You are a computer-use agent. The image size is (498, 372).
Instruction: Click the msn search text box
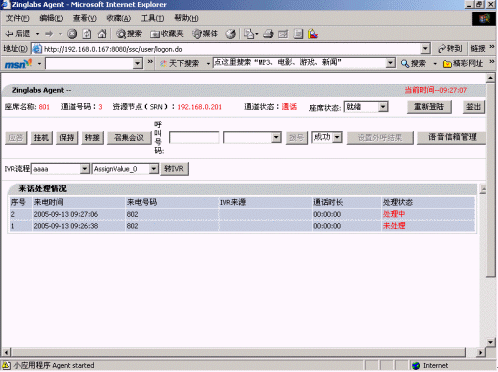(89, 63)
